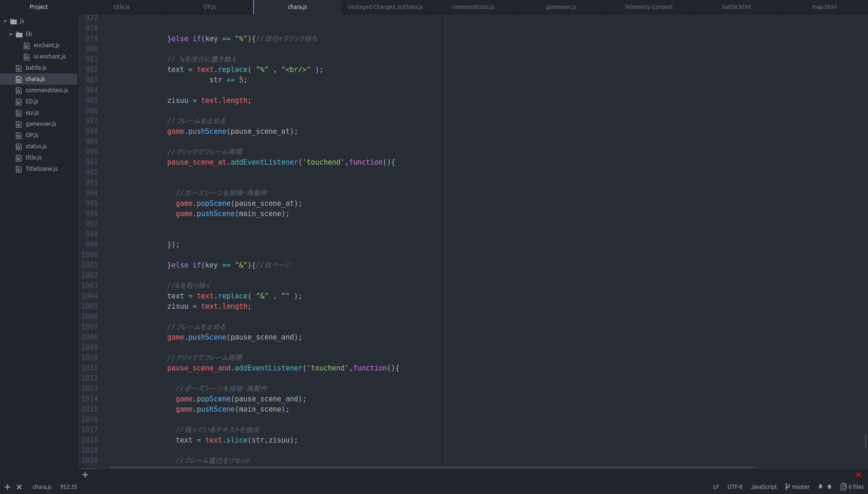
Task: Click the file icon beside enchant.js
Action: pos(27,46)
